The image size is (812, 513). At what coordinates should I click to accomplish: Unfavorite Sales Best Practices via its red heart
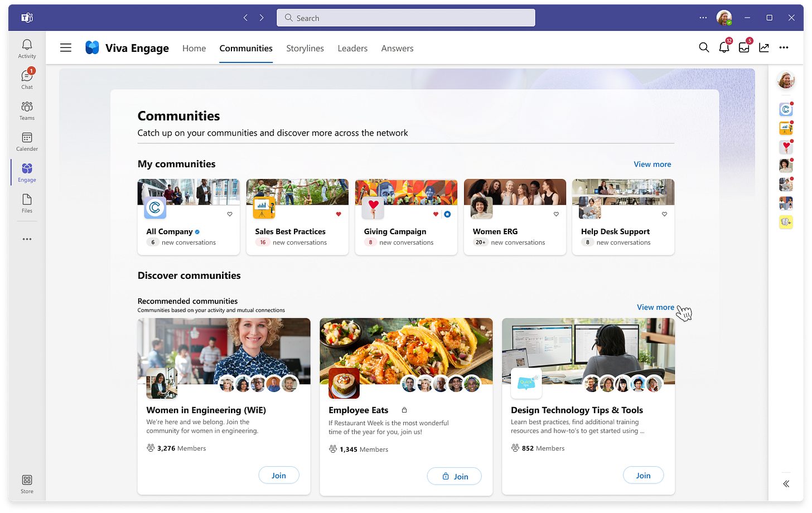pyautogui.click(x=338, y=214)
